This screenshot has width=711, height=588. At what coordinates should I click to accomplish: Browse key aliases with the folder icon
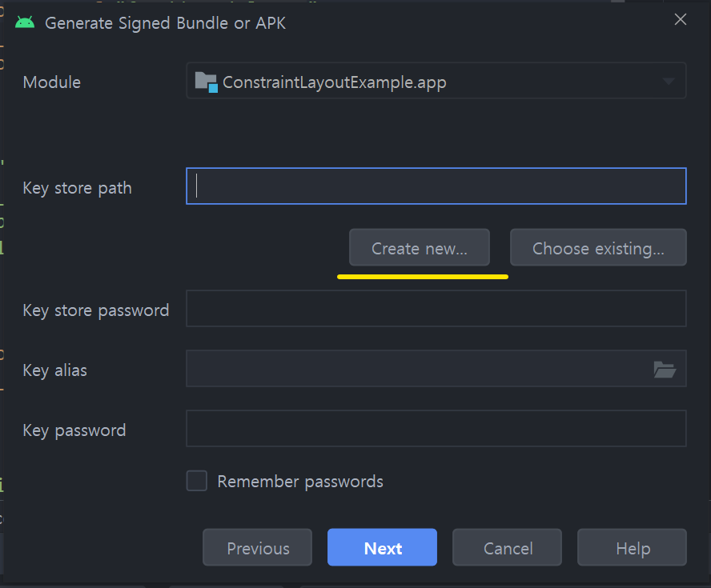(665, 370)
